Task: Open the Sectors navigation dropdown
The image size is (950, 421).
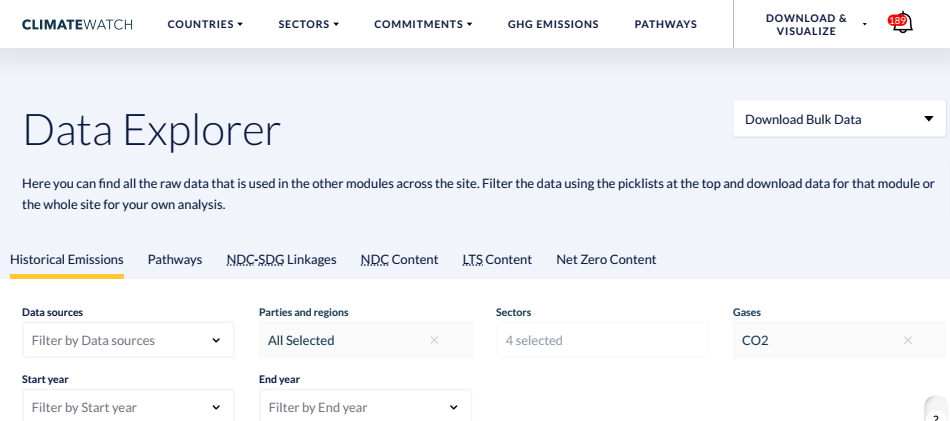Action: (x=308, y=24)
